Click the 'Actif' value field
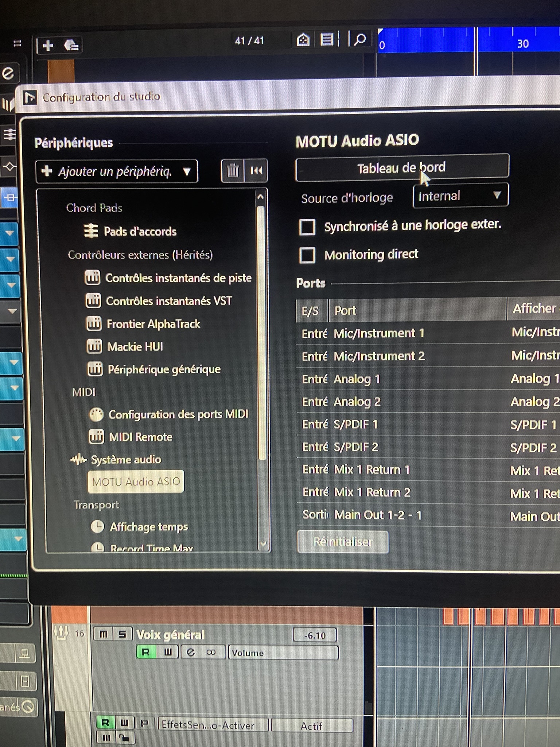 [x=312, y=726]
